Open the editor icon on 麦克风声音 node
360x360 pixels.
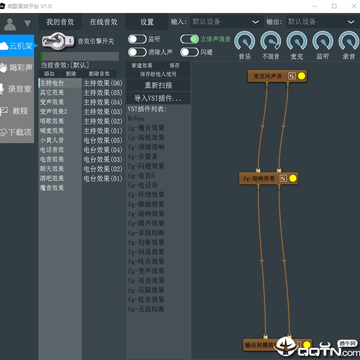292,76
